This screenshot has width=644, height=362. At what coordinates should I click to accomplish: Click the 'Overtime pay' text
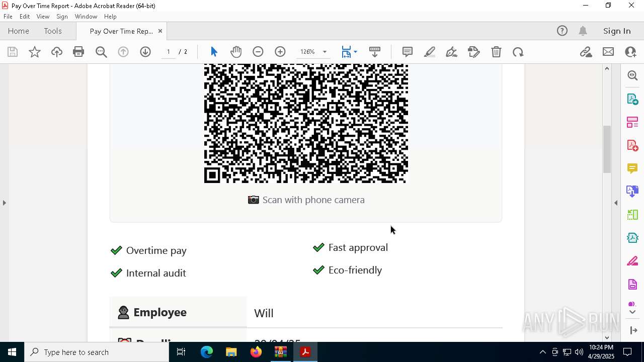coord(156,250)
